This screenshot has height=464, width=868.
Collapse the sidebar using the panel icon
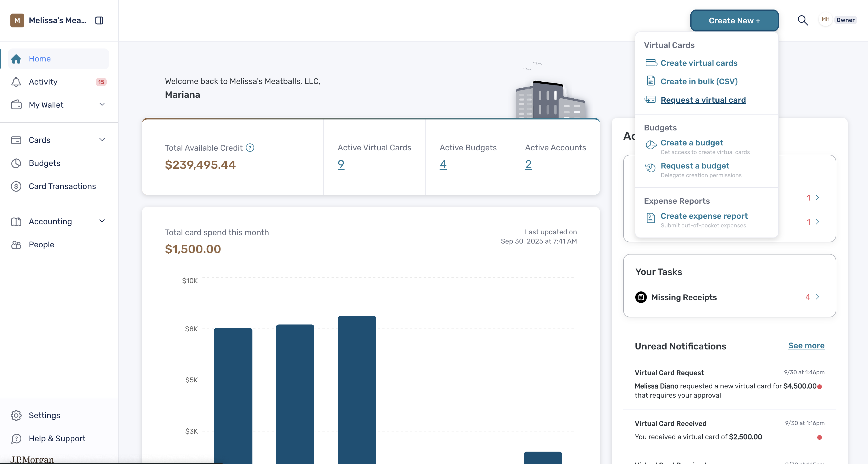99,20
